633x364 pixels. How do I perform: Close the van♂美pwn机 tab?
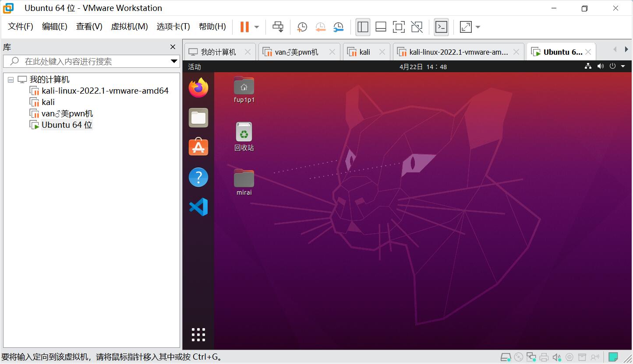click(332, 52)
